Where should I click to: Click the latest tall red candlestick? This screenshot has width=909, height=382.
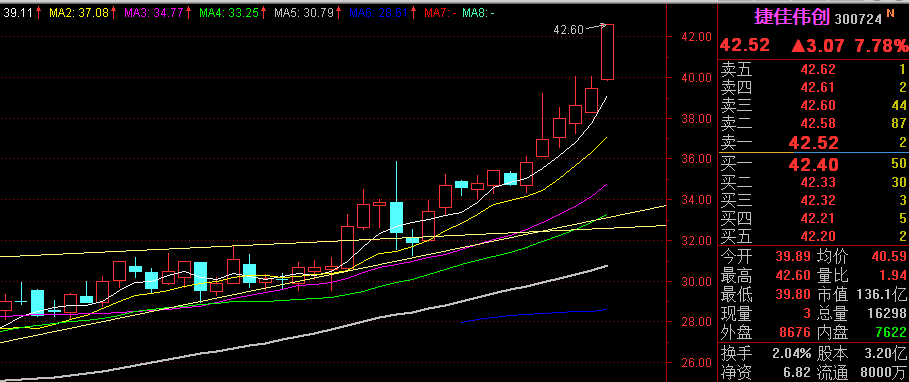point(608,52)
